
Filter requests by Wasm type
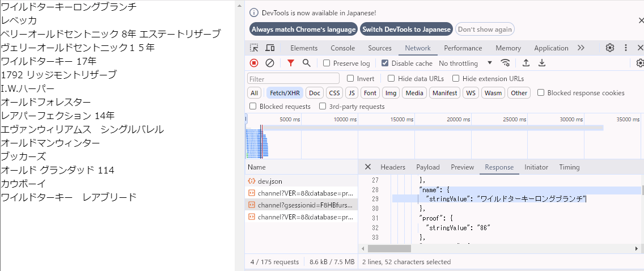click(x=493, y=93)
